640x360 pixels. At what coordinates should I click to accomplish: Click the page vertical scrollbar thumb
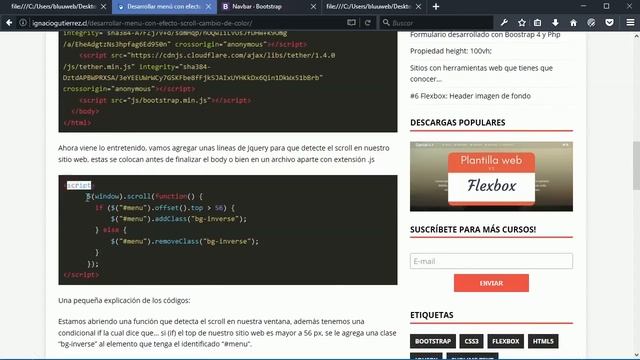pyautogui.click(x=636, y=165)
